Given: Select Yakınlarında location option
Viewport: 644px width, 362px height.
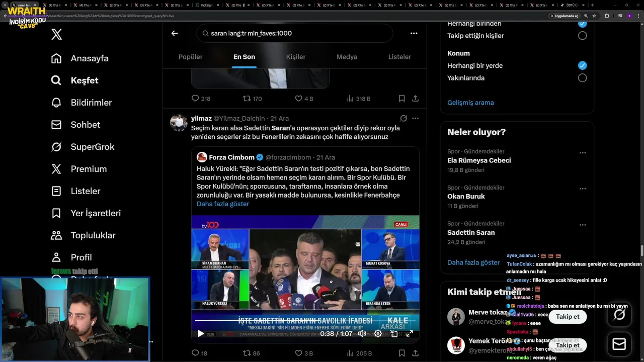Looking at the screenshot, I should [582, 78].
